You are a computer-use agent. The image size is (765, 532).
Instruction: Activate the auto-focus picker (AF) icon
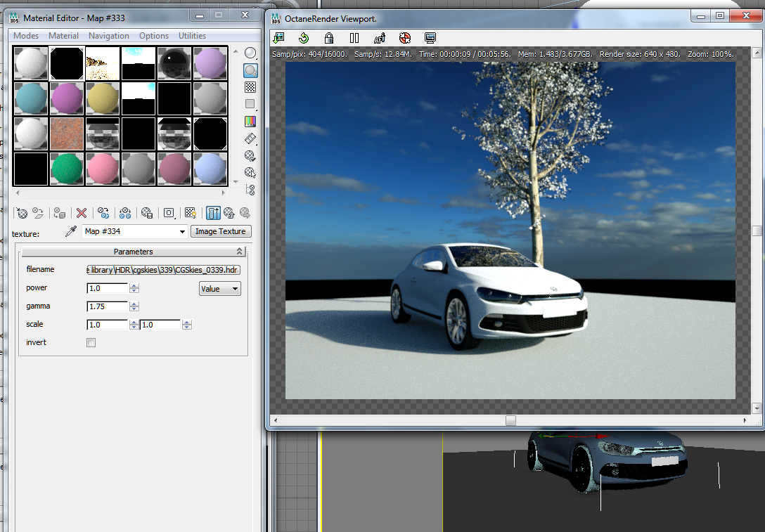pos(380,37)
